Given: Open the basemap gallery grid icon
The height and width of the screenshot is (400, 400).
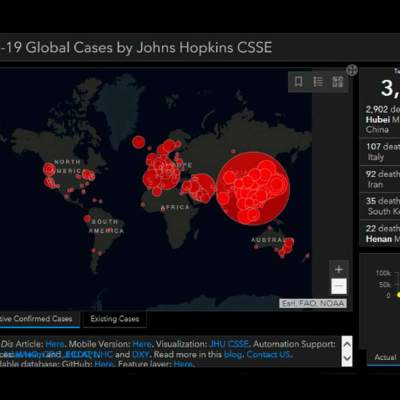Looking at the screenshot, I should point(338,81).
